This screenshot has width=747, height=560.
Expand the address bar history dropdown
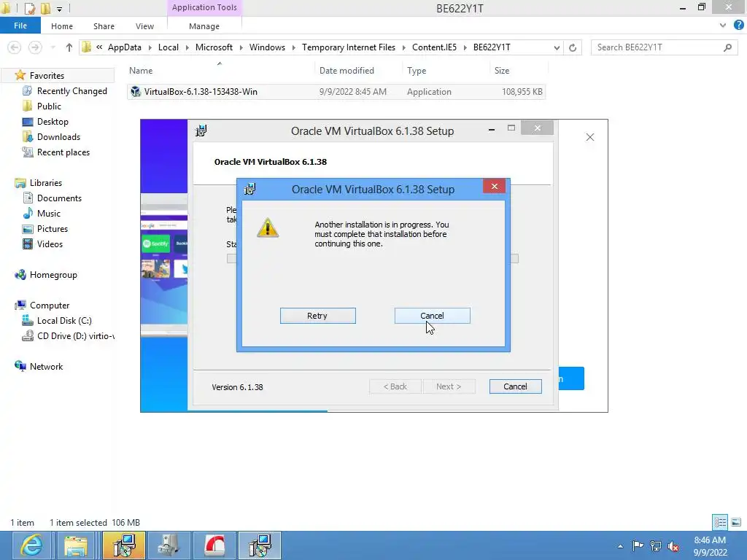[557, 47]
